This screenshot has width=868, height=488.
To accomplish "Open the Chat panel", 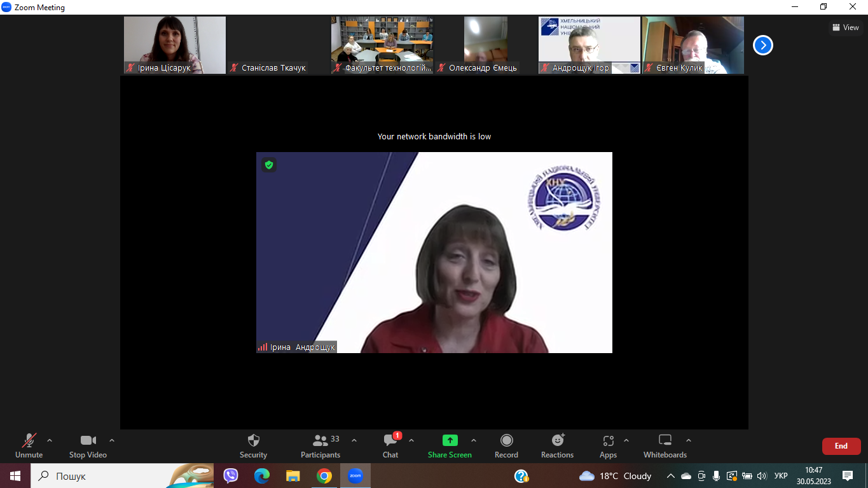I will [x=390, y=441].
